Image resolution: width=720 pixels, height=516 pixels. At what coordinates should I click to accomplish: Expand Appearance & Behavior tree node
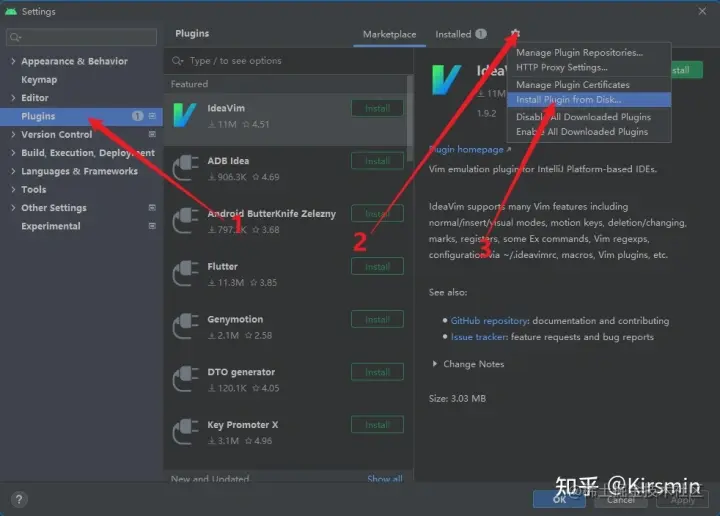tap(13, 61)
